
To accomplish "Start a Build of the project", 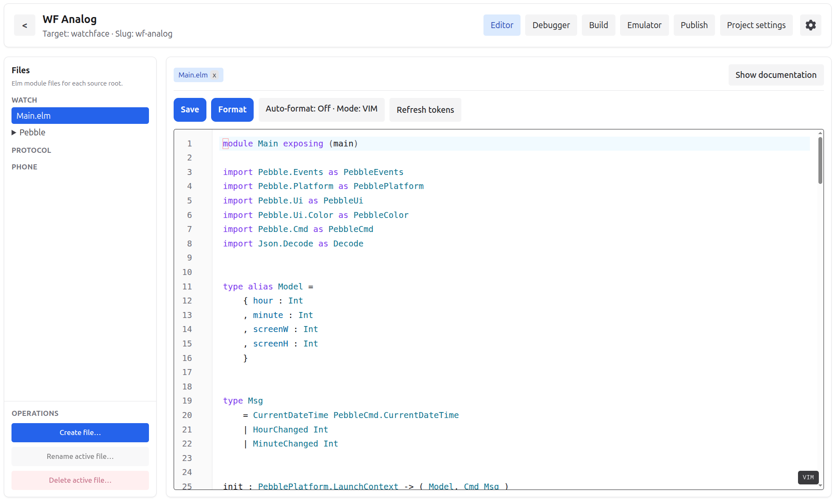I will 598,25.
